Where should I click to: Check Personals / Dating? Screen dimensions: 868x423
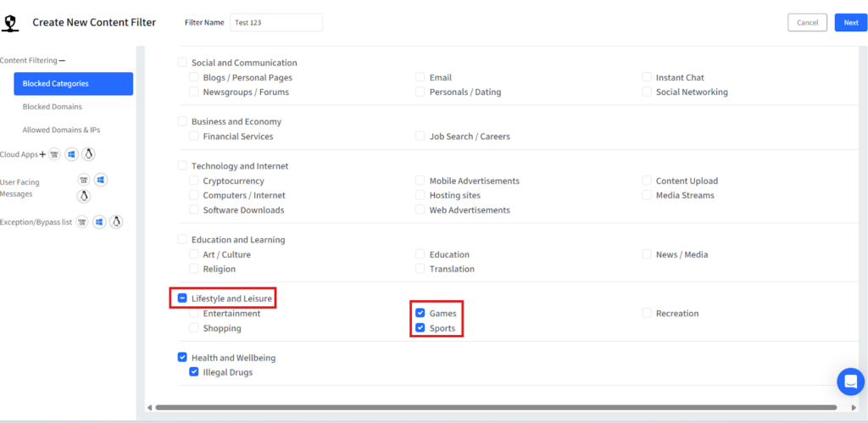tap(420, 92)
